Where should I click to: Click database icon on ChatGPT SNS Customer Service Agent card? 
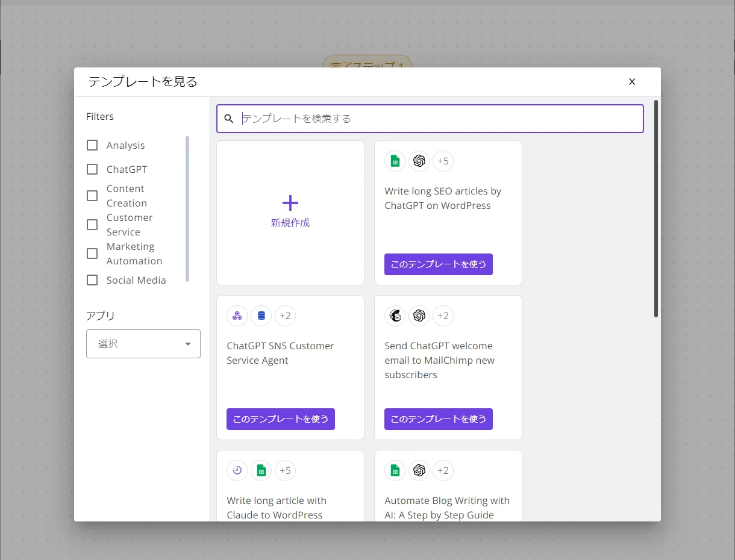(261, 316)
